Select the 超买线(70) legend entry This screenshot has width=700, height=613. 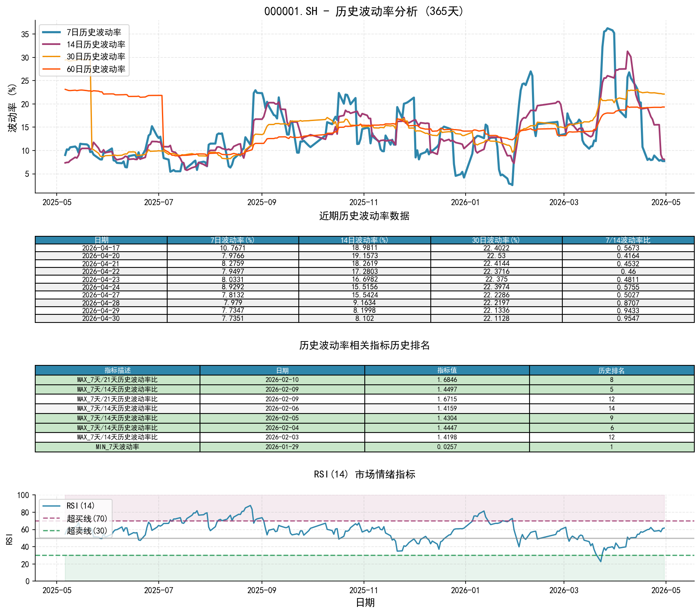click(75, 518)
